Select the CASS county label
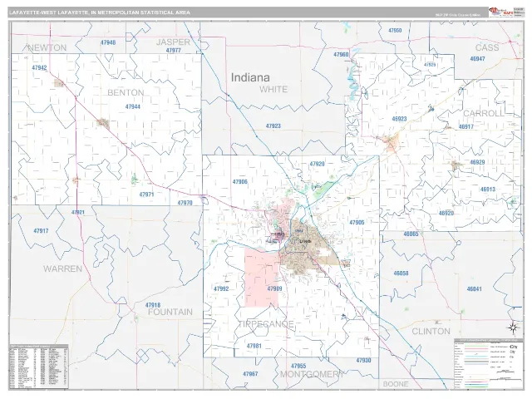The height and width of the screenshot is (399, 532). (x=487, y=47)
